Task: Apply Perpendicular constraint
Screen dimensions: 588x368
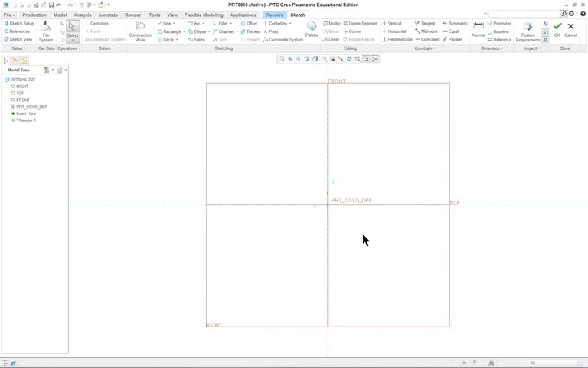Action: coord(397,39)
